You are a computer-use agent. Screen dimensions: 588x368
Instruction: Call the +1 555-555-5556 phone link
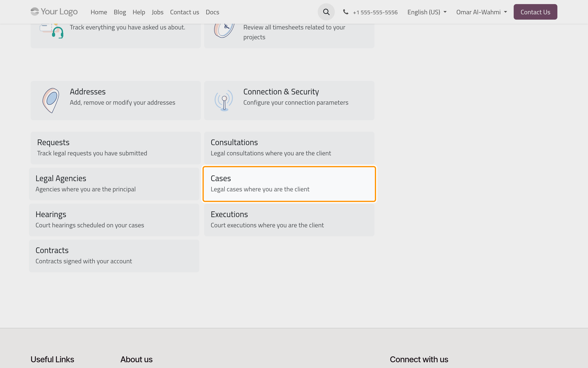[x=375, y=12]
